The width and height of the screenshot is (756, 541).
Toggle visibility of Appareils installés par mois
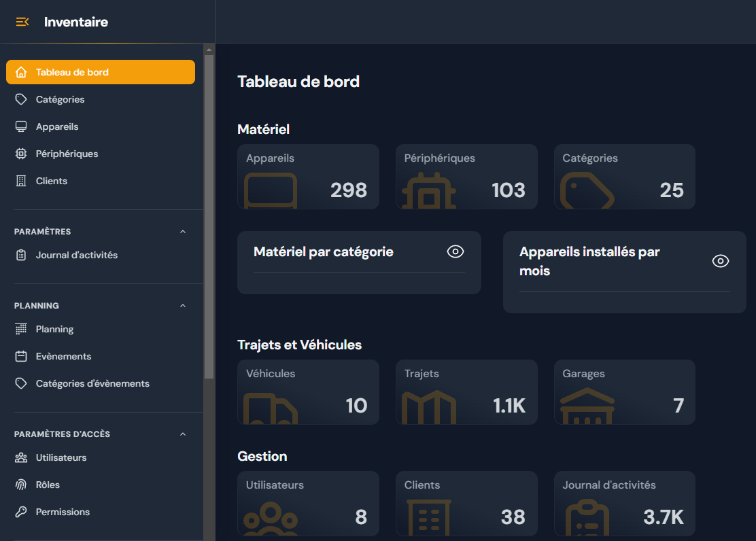pos(720,261)
